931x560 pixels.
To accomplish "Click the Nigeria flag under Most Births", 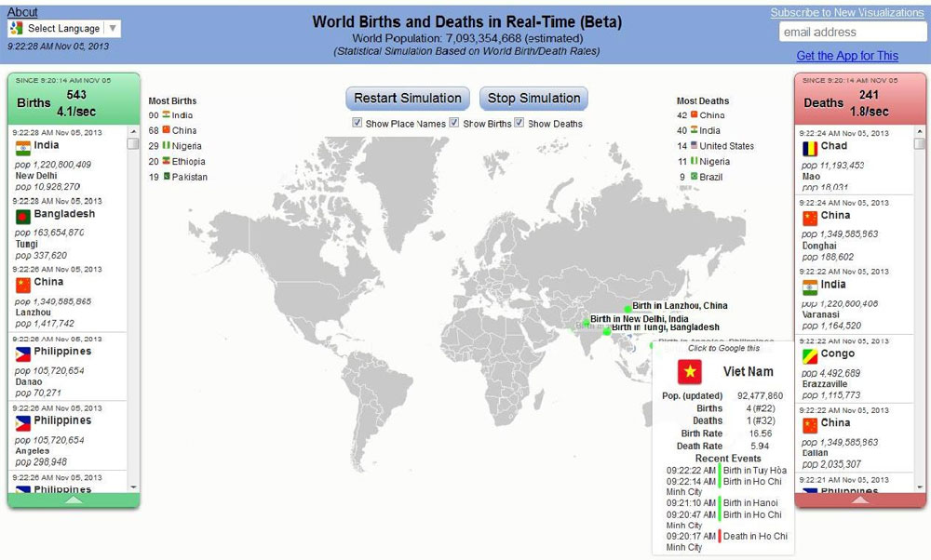I will 167,146.
